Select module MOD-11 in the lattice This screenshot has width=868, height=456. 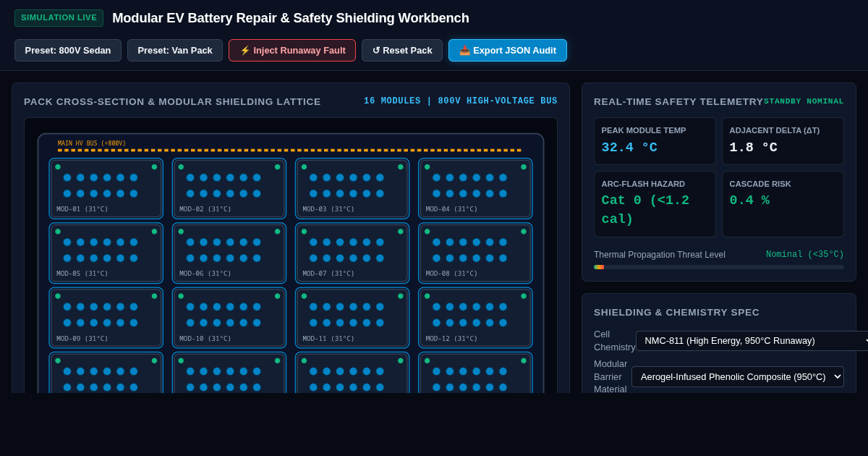(352, 318)
